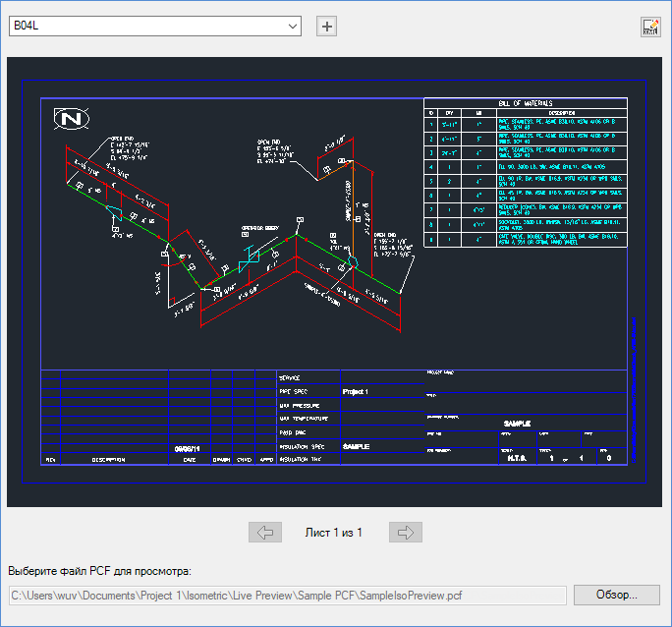This screenshot has width=672, height=627.
Task: Click the 'Выберите файл PCF для просмотра:' label
Action: click(100, 571)
